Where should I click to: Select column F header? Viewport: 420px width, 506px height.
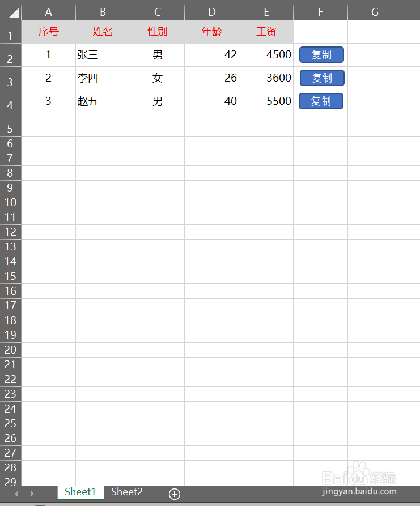coord(321,12)
